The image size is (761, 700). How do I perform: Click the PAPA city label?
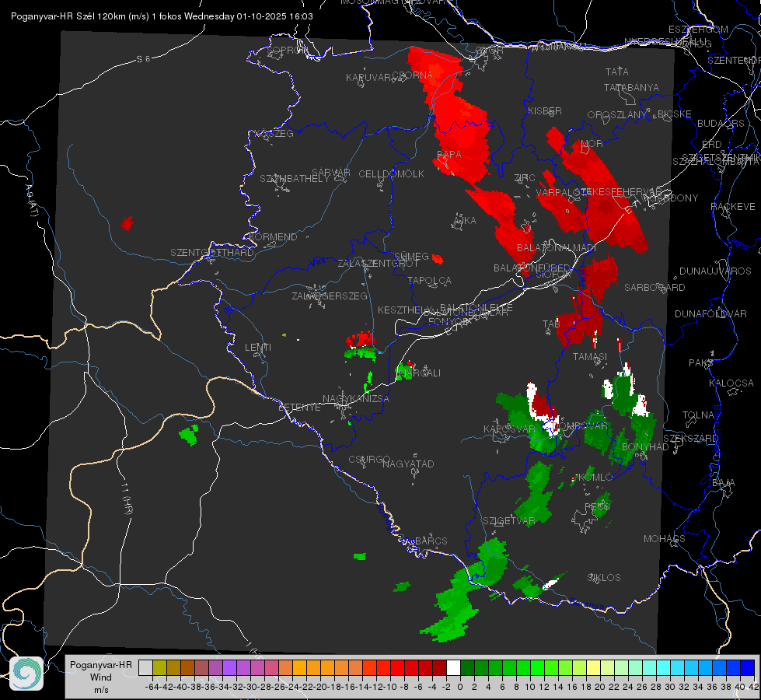pos(449,155)
